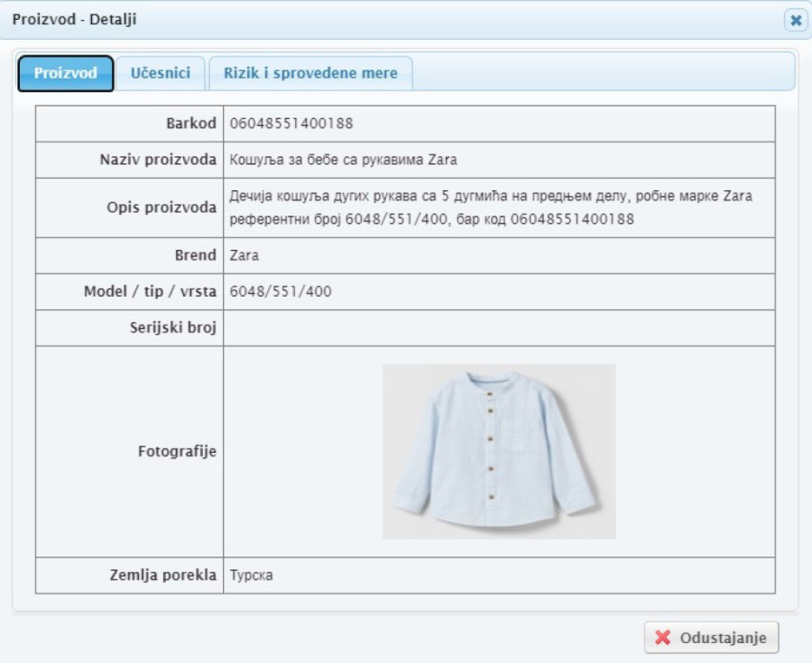The height and width of the screenshot is (663, 812).
Task: Click the Zemlja porekla row label
Action: (x=162, y=576)
